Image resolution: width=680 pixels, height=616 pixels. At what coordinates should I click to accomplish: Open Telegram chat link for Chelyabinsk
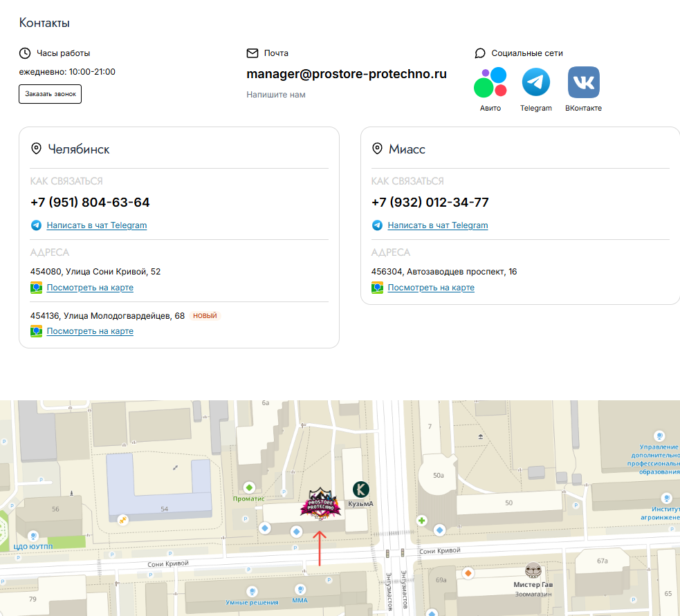pos(97,225)
